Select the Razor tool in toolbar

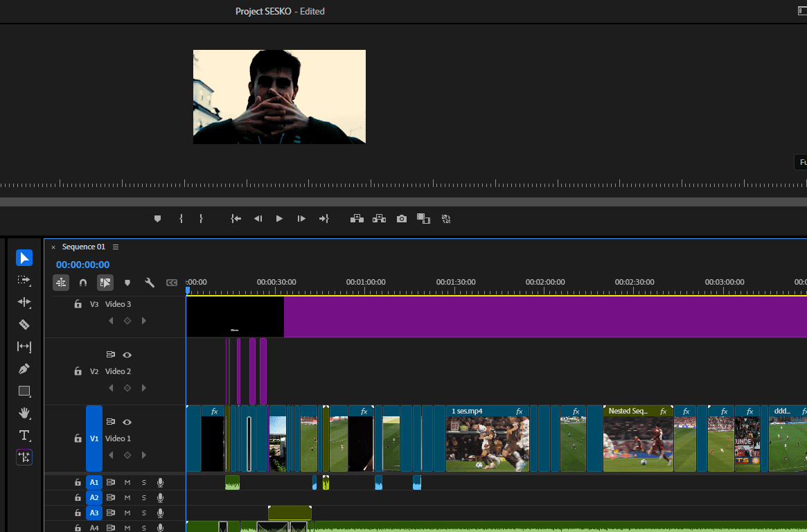click(x=24, y=324)
